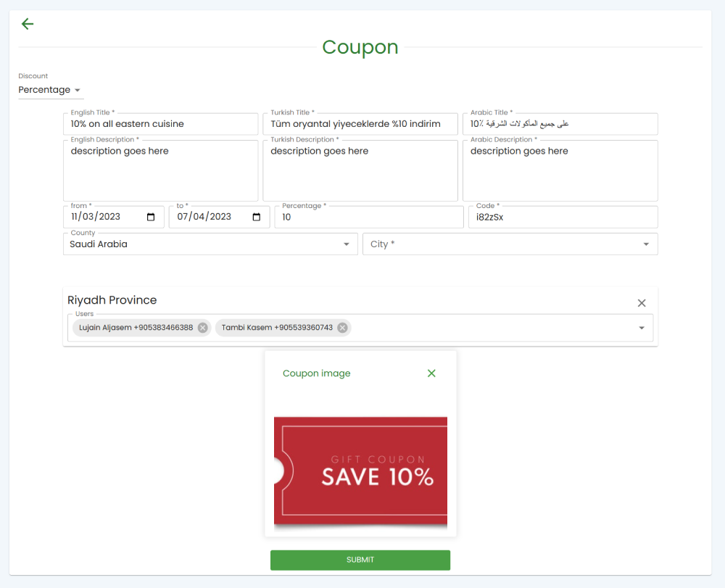Select the red Save 10% coupon thumbnail
This screenshot has width=725, height=588.
360,471
